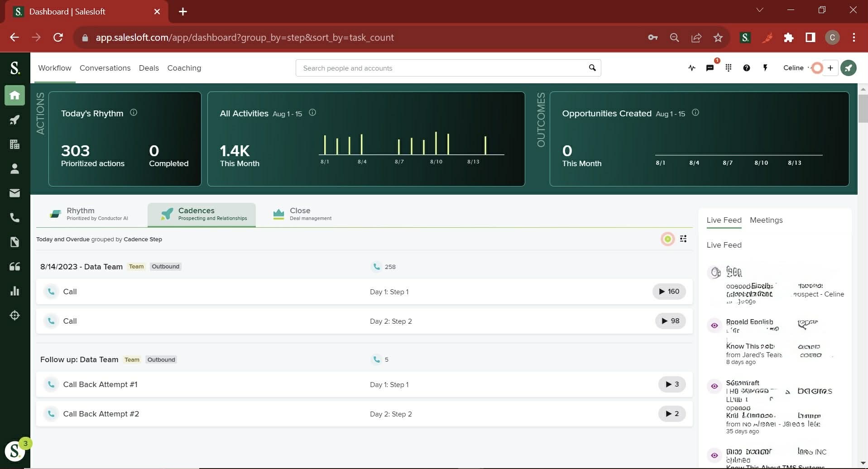Open the help question mark icon

[747, 68]
